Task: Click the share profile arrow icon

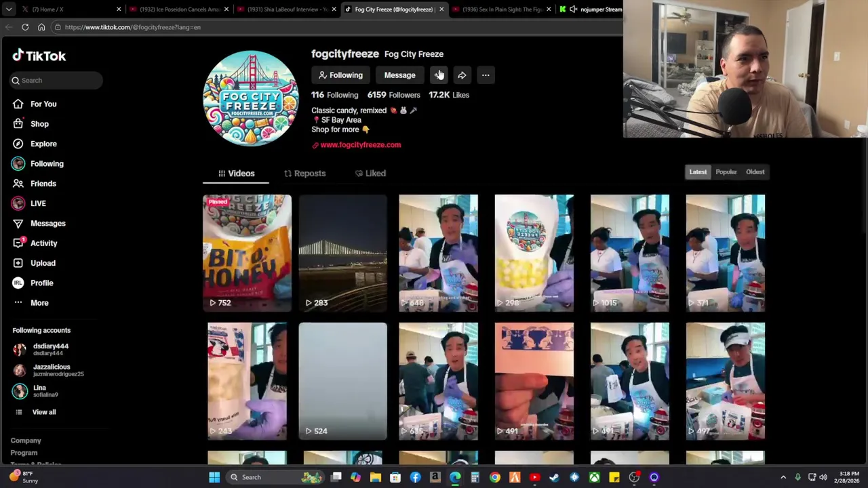Action: coord(462,75)
